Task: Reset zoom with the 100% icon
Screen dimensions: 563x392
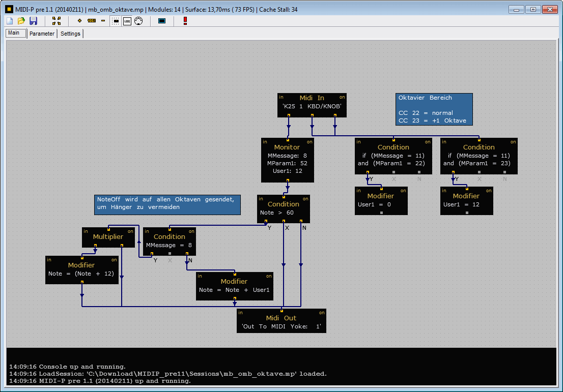Action: tap(92, 21)
